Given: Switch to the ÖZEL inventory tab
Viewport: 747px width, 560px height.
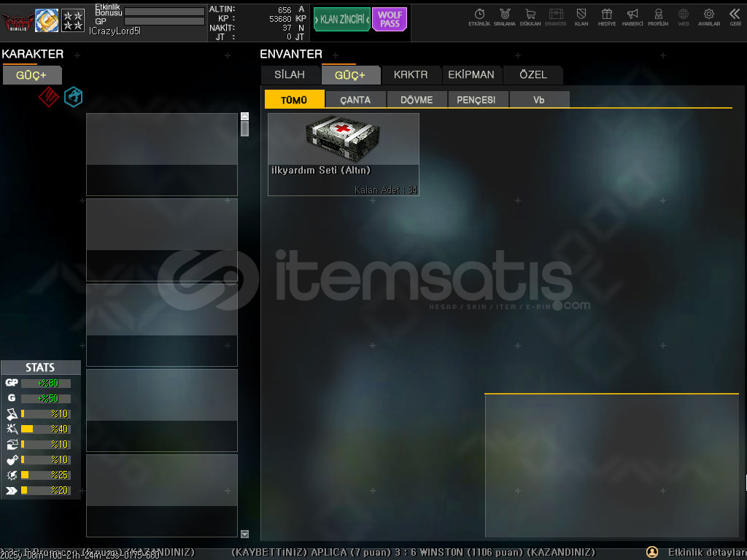Looking at the screenshot, I should [533, 75].
